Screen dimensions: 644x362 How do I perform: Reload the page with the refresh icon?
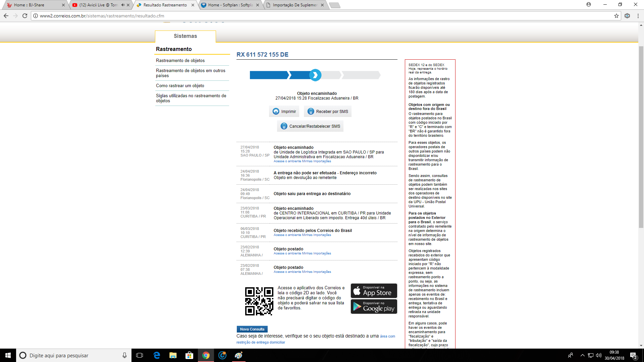pos(25,16)
